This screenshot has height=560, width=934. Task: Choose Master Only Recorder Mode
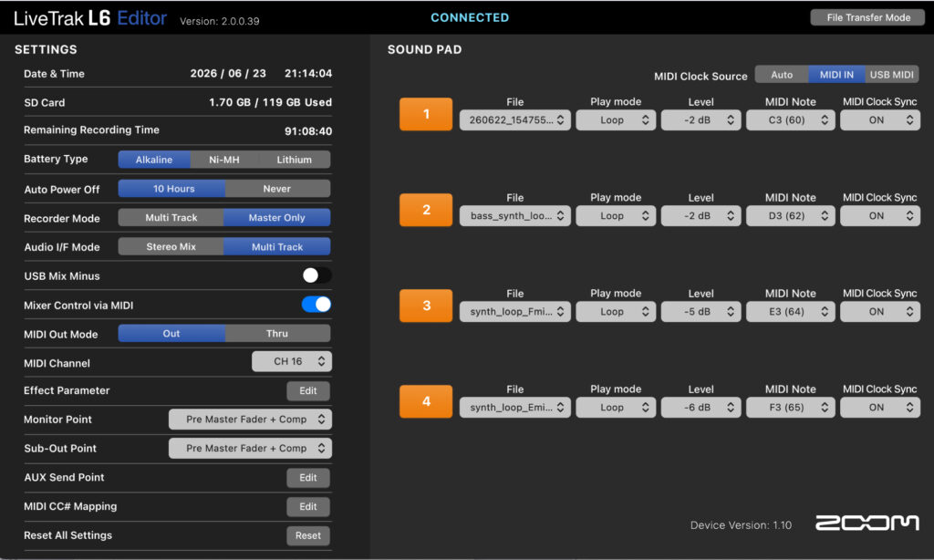[x=277, y=217]
